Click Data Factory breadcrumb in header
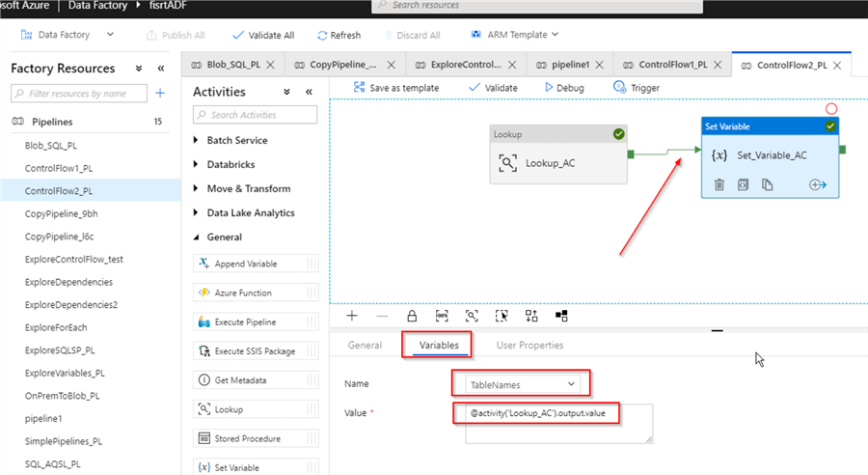Image resolution: width=868 pixels, height=475 pixels. point(97,6)
